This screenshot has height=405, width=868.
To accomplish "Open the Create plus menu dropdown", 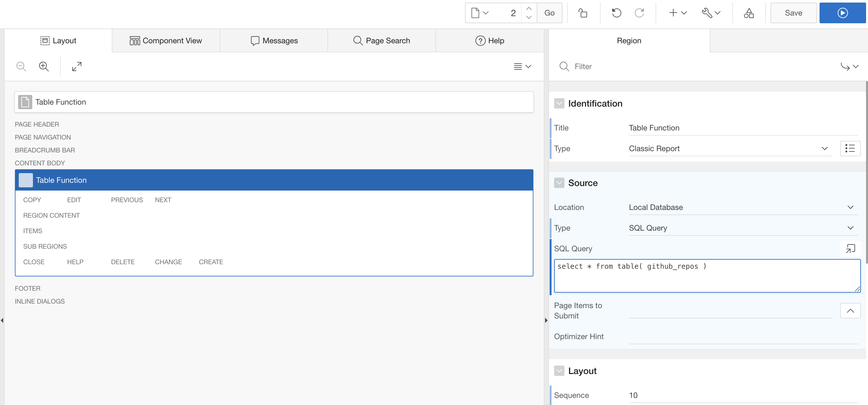I will [x=677, y=13].
